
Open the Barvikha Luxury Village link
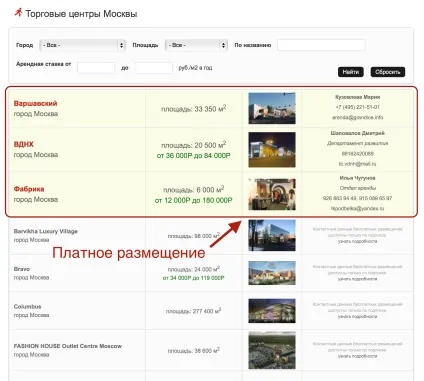pos(46,231)
